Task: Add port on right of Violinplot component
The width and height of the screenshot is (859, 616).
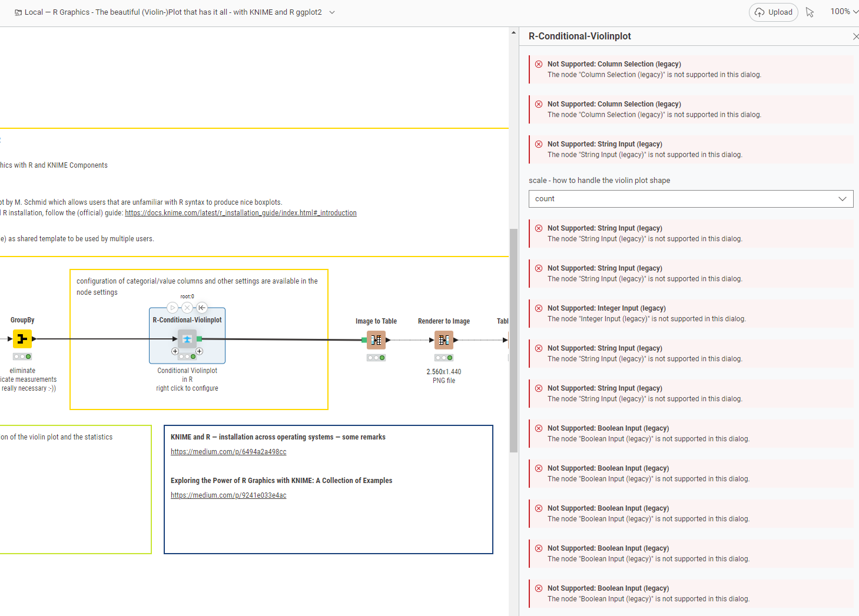Action: (200, 351)
